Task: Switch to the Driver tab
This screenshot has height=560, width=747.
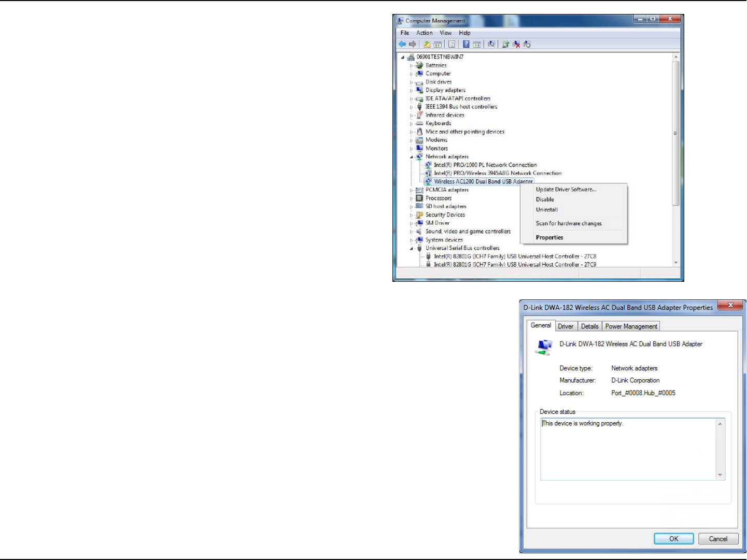Action: point(566,326)
